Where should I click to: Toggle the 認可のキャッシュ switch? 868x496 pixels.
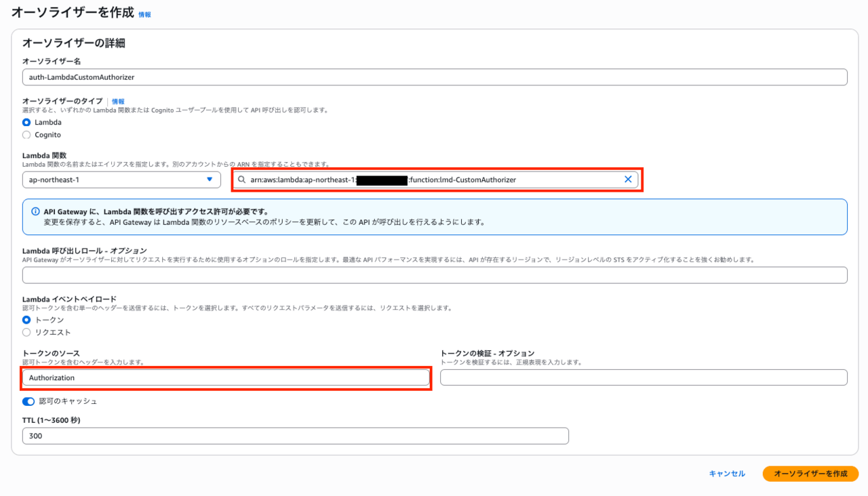click(x=28, y=401)
